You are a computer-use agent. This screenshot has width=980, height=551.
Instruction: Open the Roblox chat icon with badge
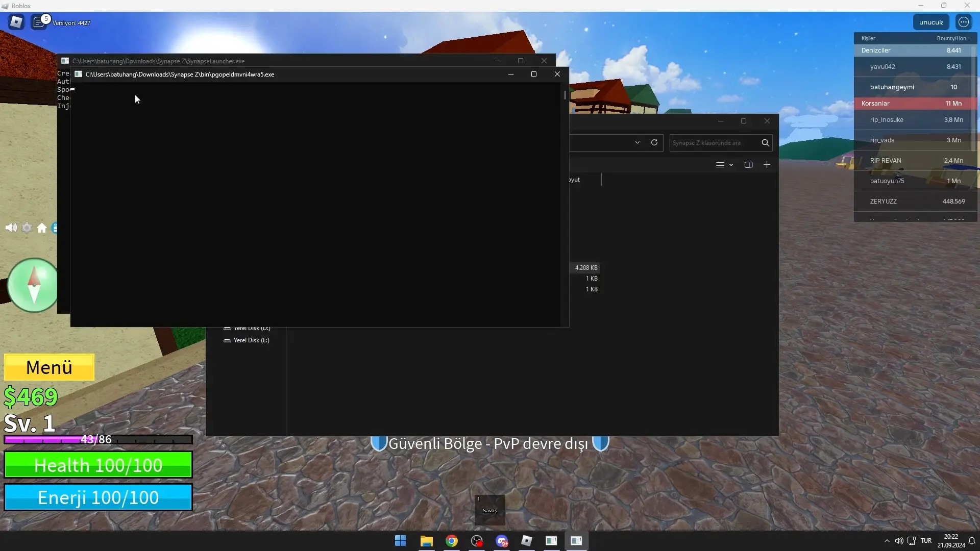tap(39, 22)
